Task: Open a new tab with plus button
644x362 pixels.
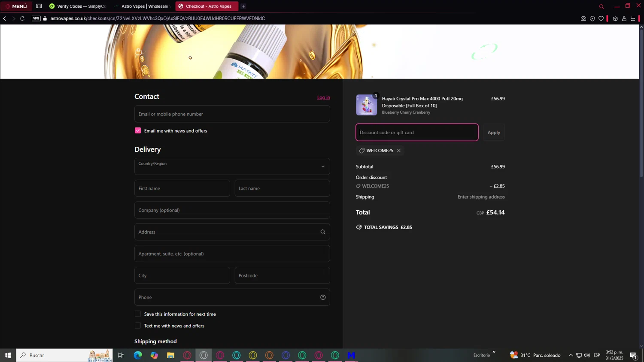Action: (x=243, y=6)
